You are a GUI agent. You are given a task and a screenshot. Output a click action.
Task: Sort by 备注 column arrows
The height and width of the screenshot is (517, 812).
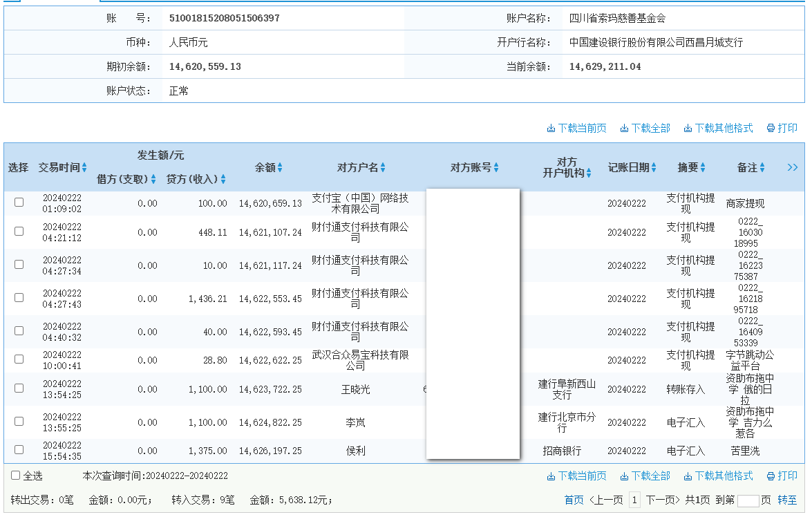click(762, 167)
